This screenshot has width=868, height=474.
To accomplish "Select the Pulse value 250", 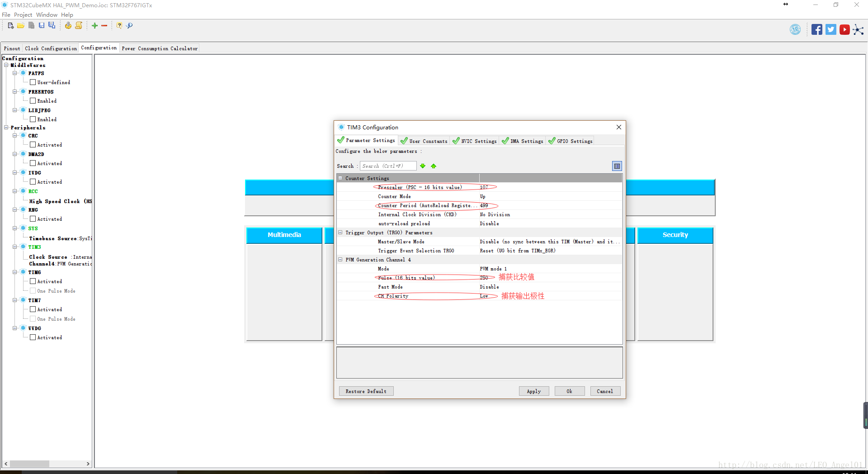I will click(x=484, y=278).
